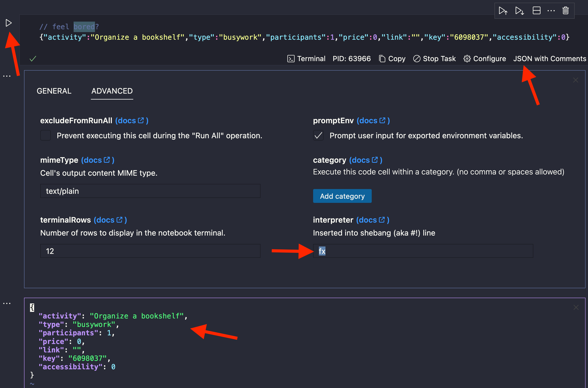Screen dimensions: 588x388
Task: Click PID: 63966 status item
Action: tap(352, 59)
